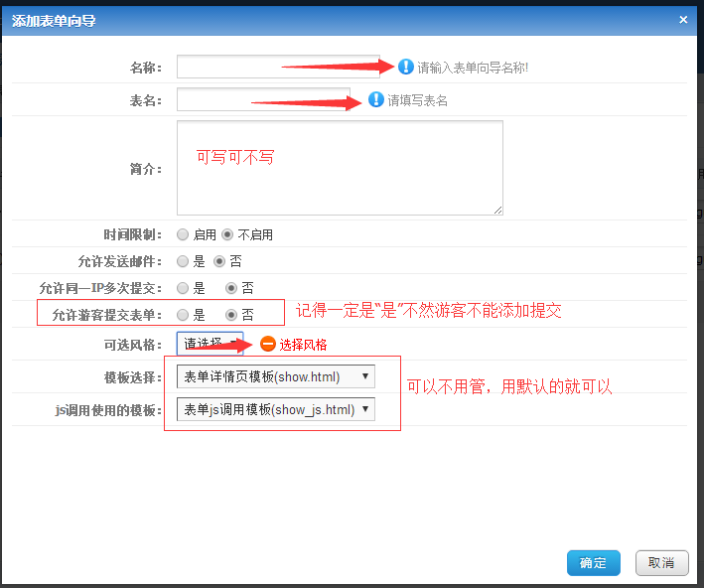The height and width of the screenshot is (588, 704).
Task: Select 不启用 for 时间限制
Action: (227, 235)
